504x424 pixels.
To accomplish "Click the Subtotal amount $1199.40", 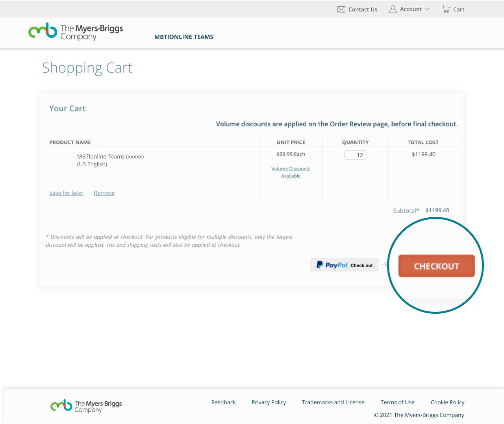I will point(437,210).
